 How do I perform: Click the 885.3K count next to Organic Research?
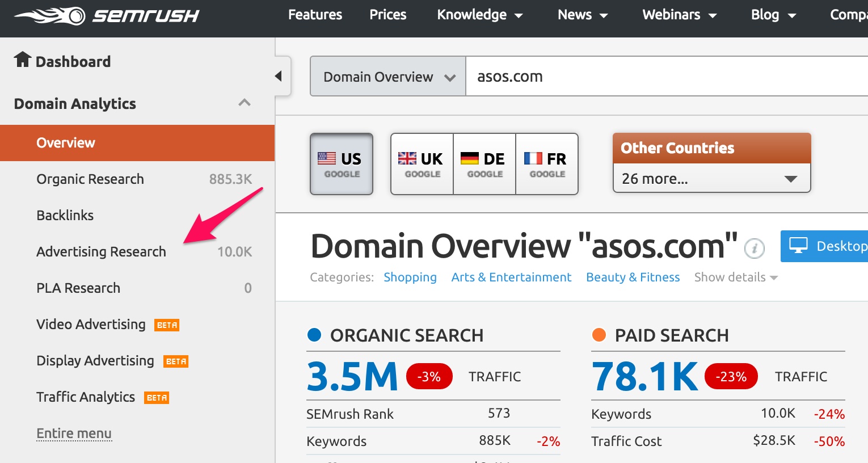tap(230, 179)
